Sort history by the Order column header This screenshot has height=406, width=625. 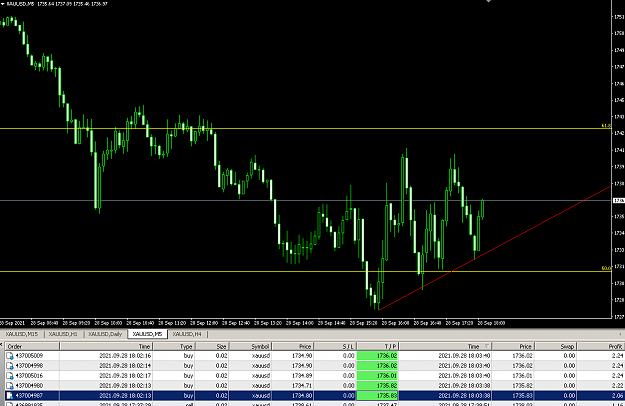[32, 346]
